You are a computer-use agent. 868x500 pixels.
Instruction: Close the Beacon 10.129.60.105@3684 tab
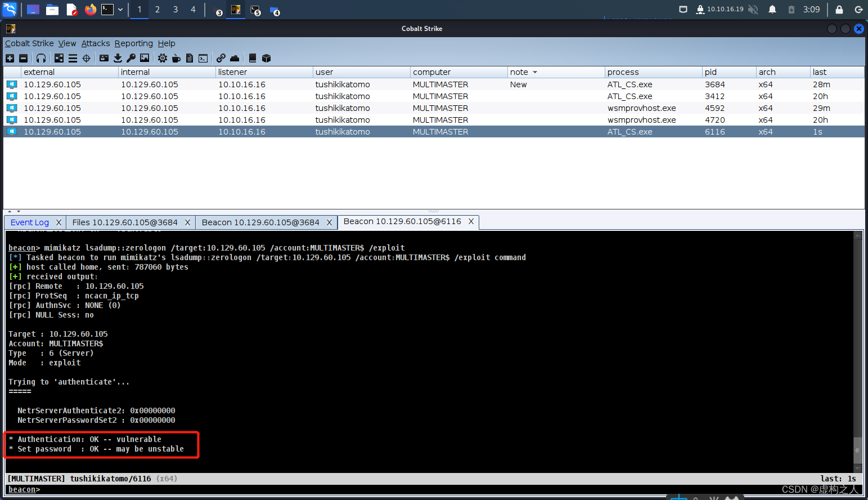330,222
